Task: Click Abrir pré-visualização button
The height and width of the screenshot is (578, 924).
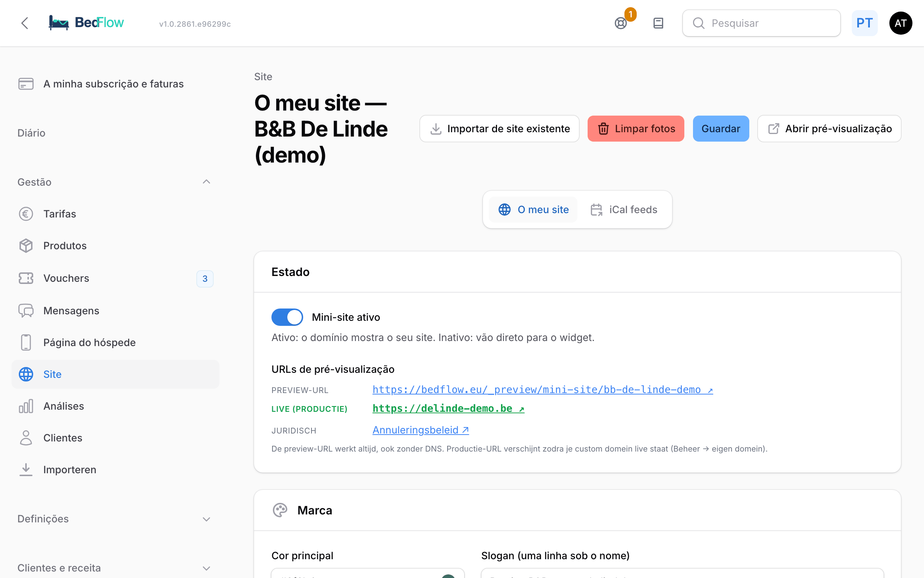Action: click(829, 129)
